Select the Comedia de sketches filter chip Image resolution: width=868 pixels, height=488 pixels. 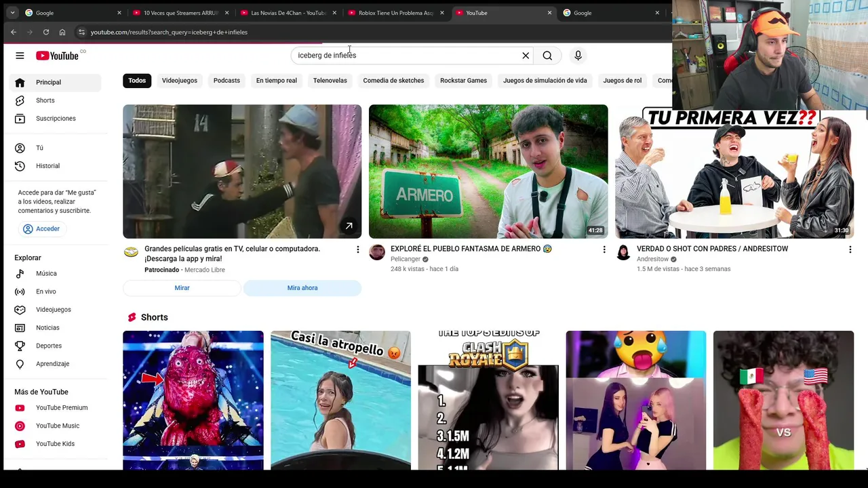click(x=393, y=81)
